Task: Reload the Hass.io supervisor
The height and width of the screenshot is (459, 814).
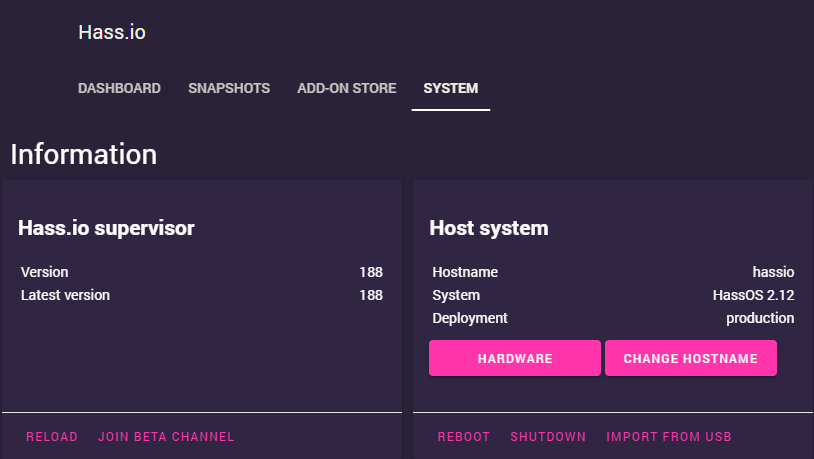Action: [x=52, y=436]
